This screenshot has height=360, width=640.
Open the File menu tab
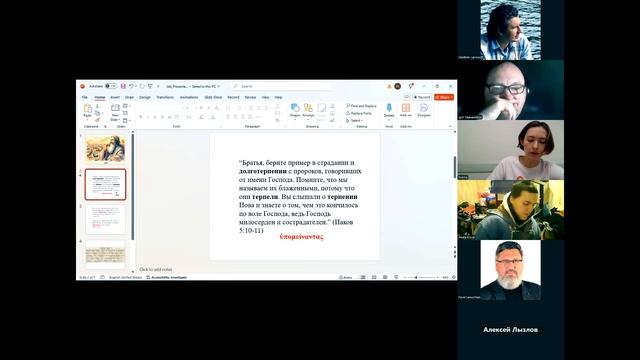(84, 97)
